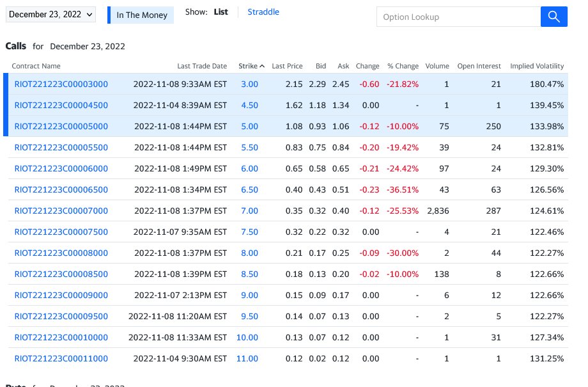Viewport: 588px width, 387px height.
Task: Open the December 23, 2022 expiration dropdown
Action: [50, 14]
